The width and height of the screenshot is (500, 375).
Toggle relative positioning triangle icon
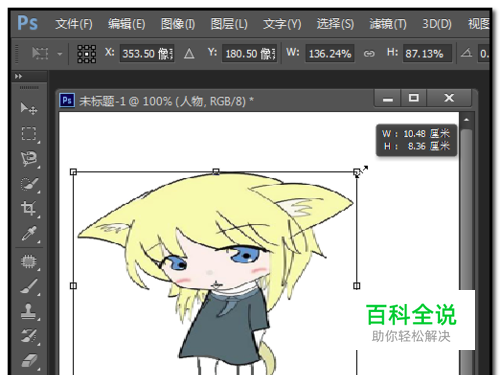pyautogui.click(x=189, y=54)
